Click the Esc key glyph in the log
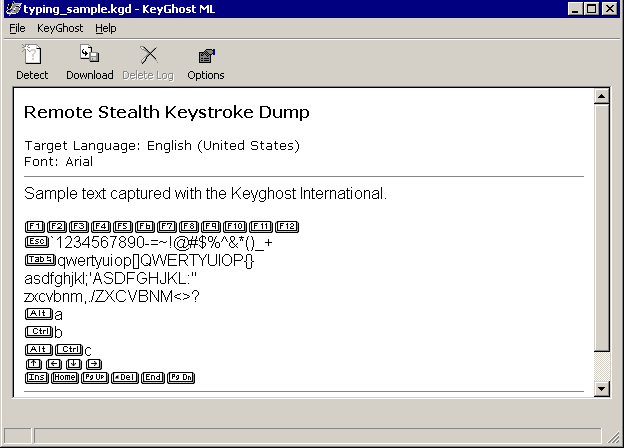624x448 pixels. tap(37, 242)
